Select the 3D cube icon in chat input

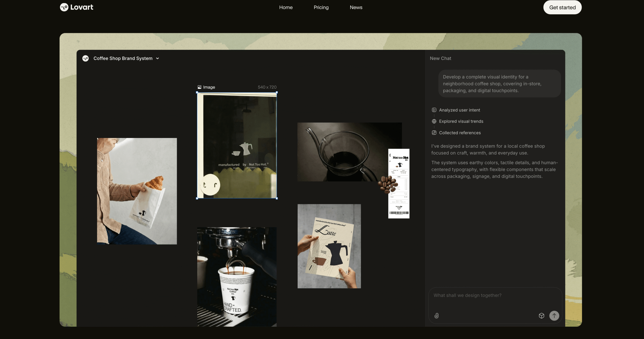point(541,316)
